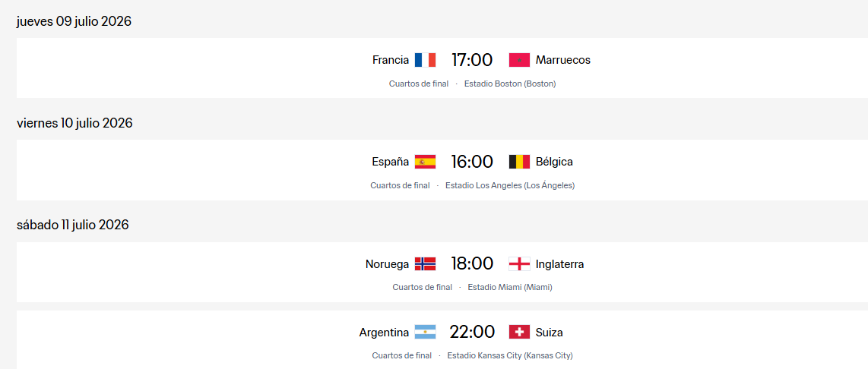Open the Noruega team name

387,264
